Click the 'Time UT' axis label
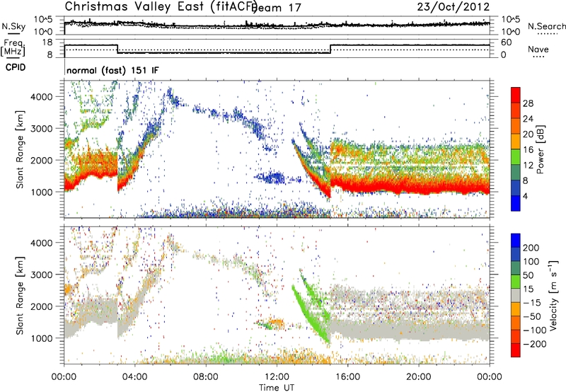The height and width of the screenshot is (392, 566). pos(277,388)
